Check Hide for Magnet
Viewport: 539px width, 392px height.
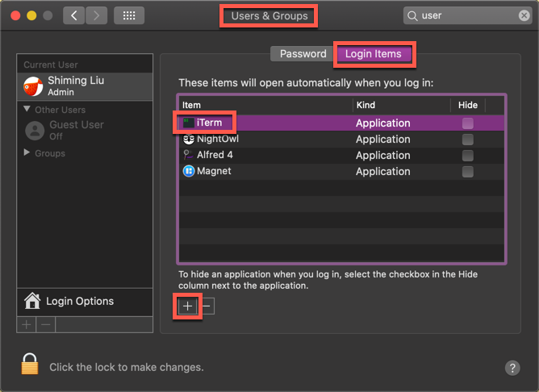pos(467,172)
